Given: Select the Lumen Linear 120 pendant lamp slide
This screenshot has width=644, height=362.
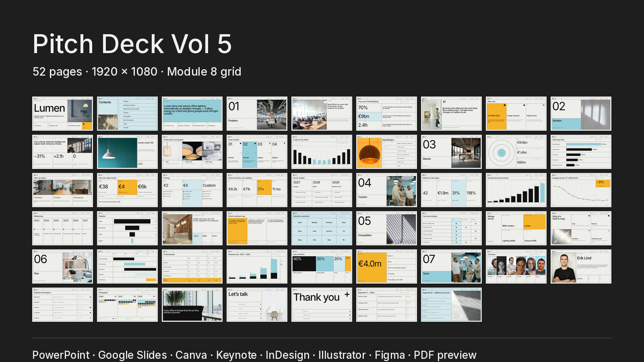Looking at the screenshot, I should click(x=127, y=152).
